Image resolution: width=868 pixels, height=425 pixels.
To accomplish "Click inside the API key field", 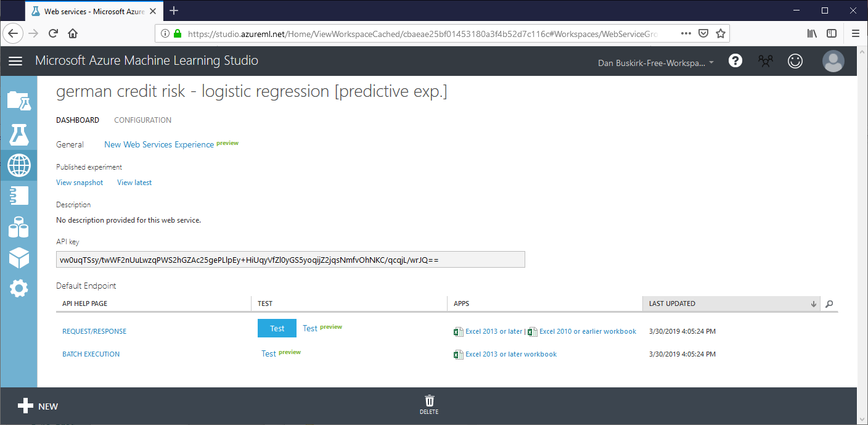I will click(x=290, y=260).
